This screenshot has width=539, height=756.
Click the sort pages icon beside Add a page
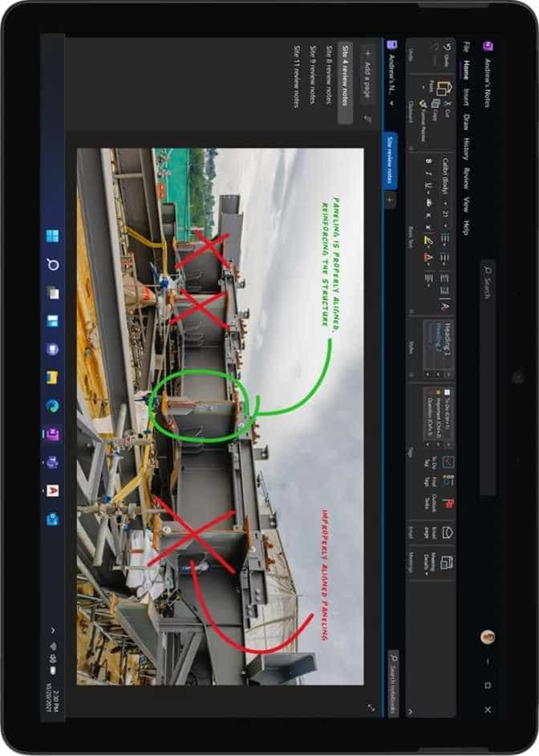[x=367, y=119]
